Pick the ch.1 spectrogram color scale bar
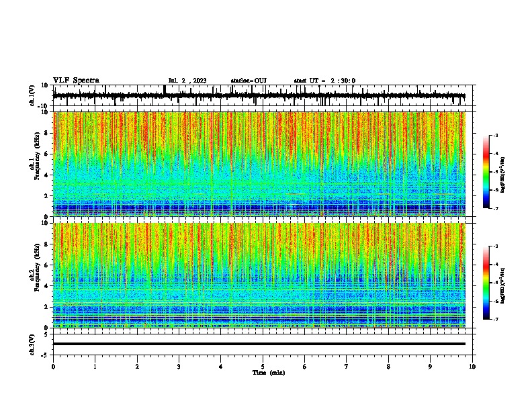Viewport: 532px width, 411px height. 486,172
